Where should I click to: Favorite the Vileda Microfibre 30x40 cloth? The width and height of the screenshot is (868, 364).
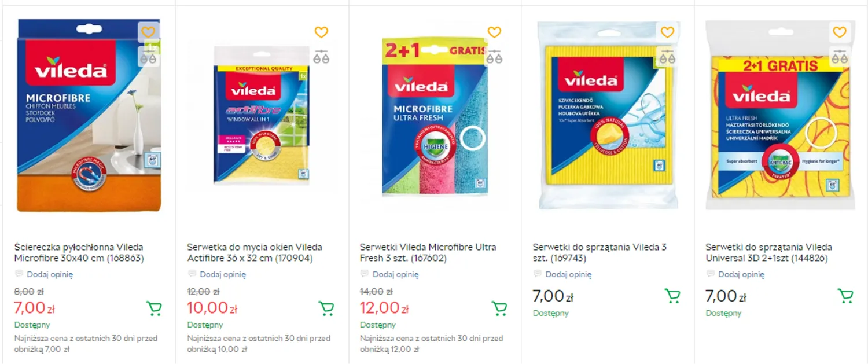pyautogui.click(x=149, y=32)
